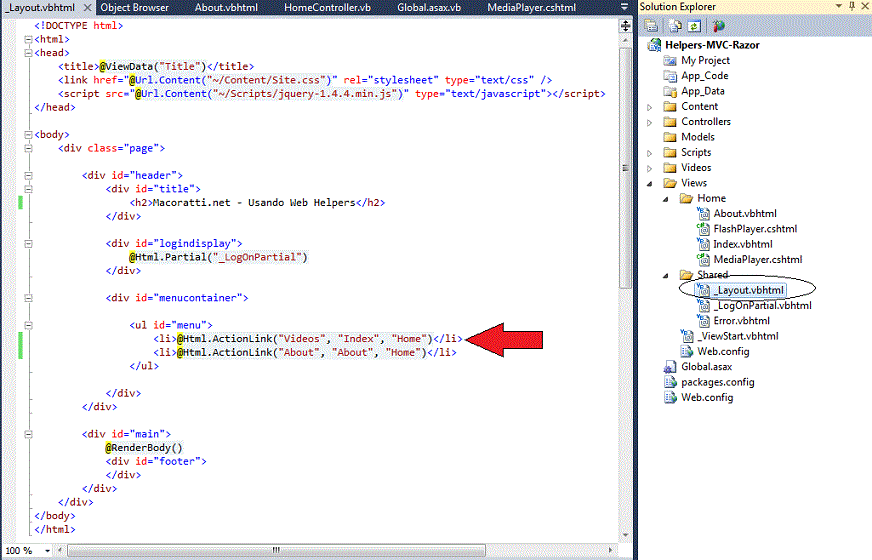Click the FlashPlayer.cshtml file icon
The height and width of the screenshot is (560, 872).
pyautogui.click(x=703, y=229)
